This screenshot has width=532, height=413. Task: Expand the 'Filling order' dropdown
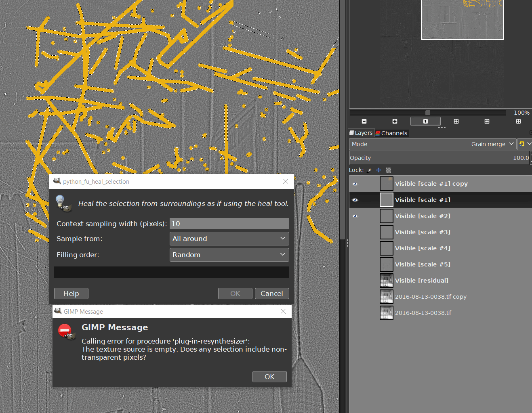(229, 255)
